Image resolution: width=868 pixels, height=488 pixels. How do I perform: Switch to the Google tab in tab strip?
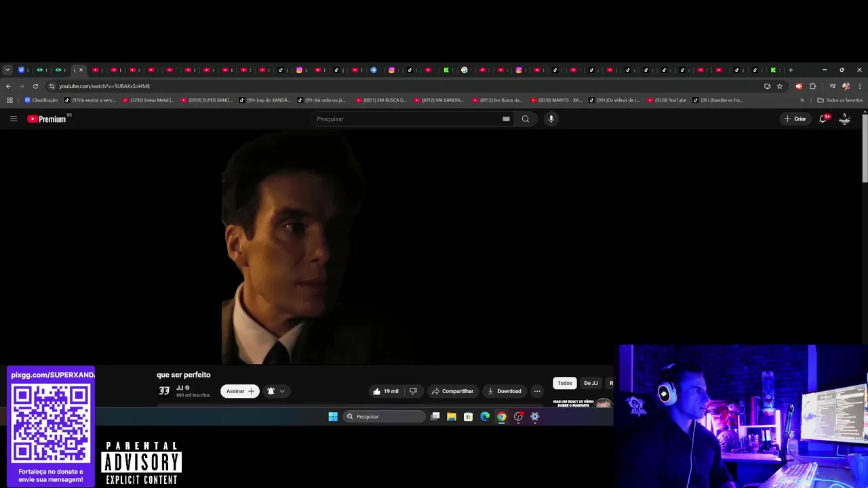[x=465, y=70]
